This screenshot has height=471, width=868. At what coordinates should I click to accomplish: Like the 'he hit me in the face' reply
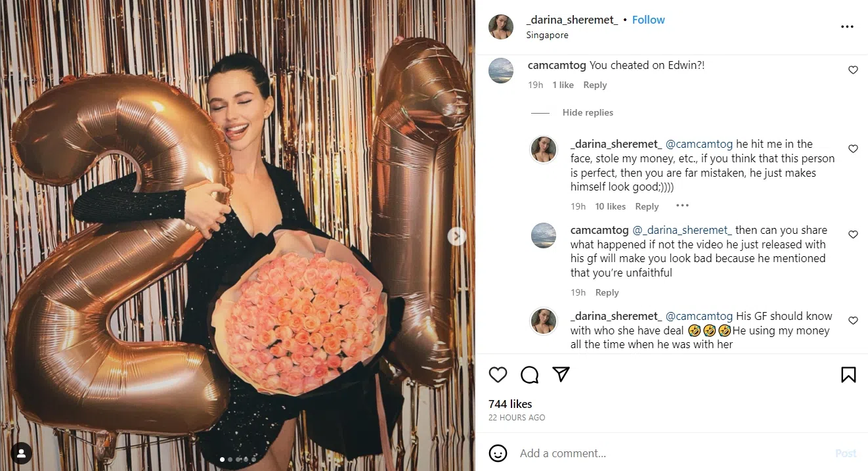pyautogui.click(x=853, y=149)
